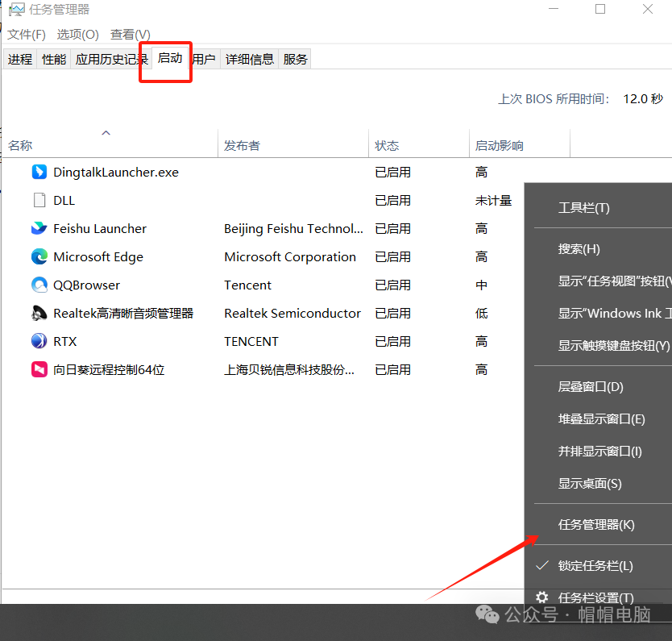Choose 并排显示窗口(I) in context menu
The image size is (672, 641).
600,451
